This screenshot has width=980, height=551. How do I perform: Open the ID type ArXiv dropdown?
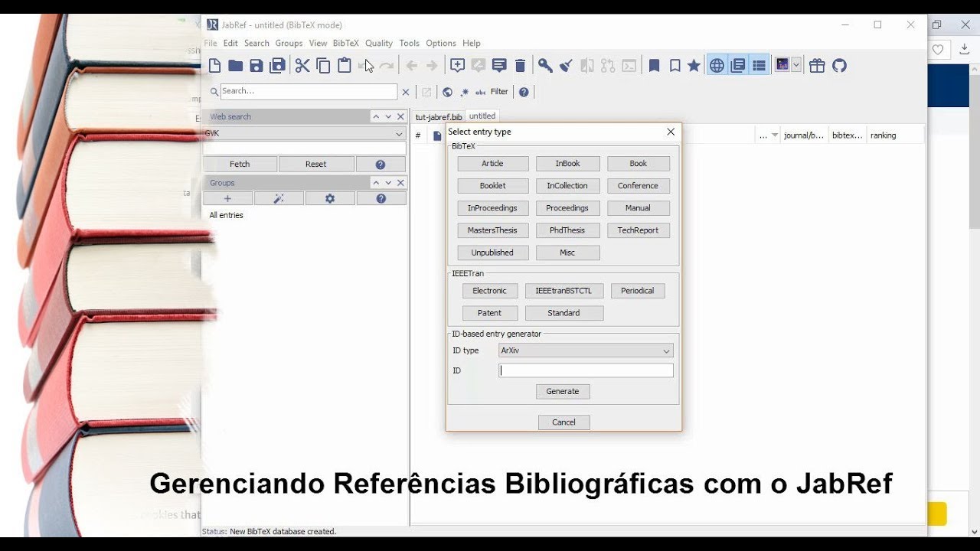point(586,350)
